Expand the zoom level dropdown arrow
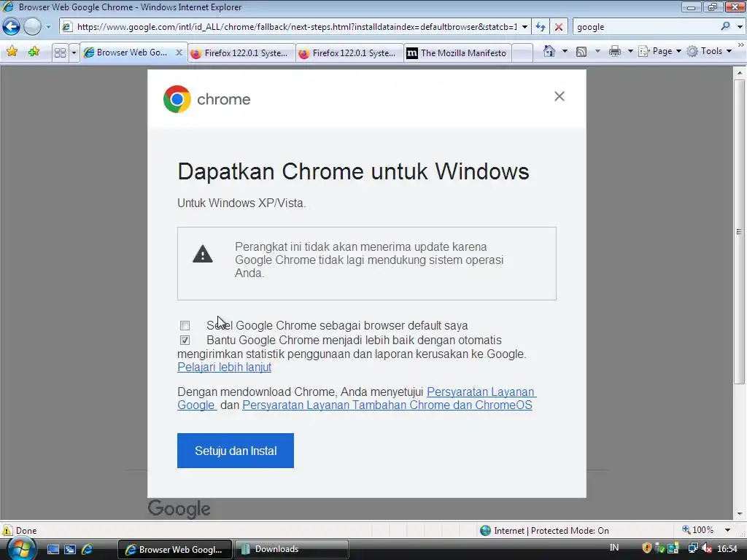Image resolution: width=747 pixels, height=560 pixels. pyautogui.click(x=727, y=530)
